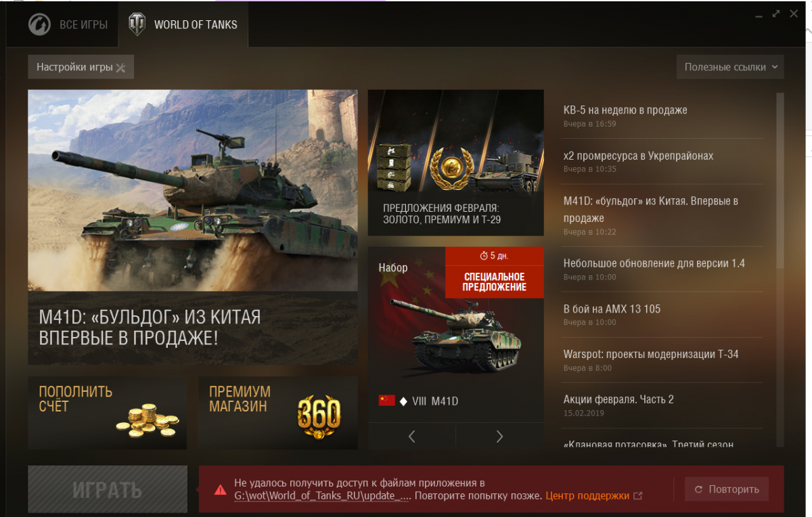The image size is (812, 517).
Task: Click the World of Tanks shield logo icon
Action: (137, 25)
